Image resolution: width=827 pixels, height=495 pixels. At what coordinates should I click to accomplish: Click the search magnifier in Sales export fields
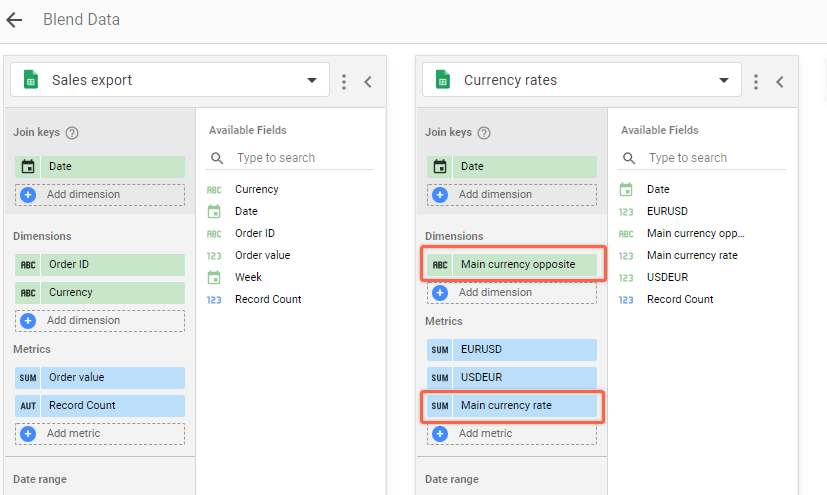[217, 158]
